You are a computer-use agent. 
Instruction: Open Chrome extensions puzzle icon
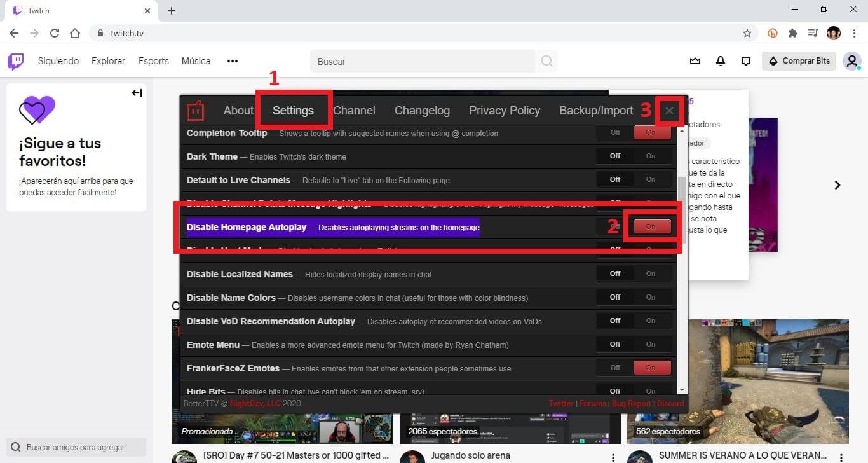tap(793, 33)
